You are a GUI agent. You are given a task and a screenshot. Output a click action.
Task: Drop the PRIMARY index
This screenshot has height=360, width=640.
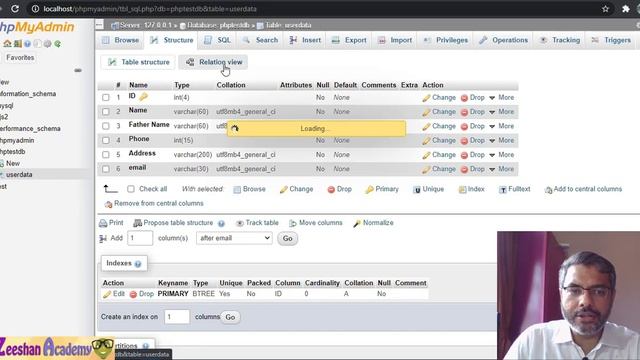click(142, 294)
